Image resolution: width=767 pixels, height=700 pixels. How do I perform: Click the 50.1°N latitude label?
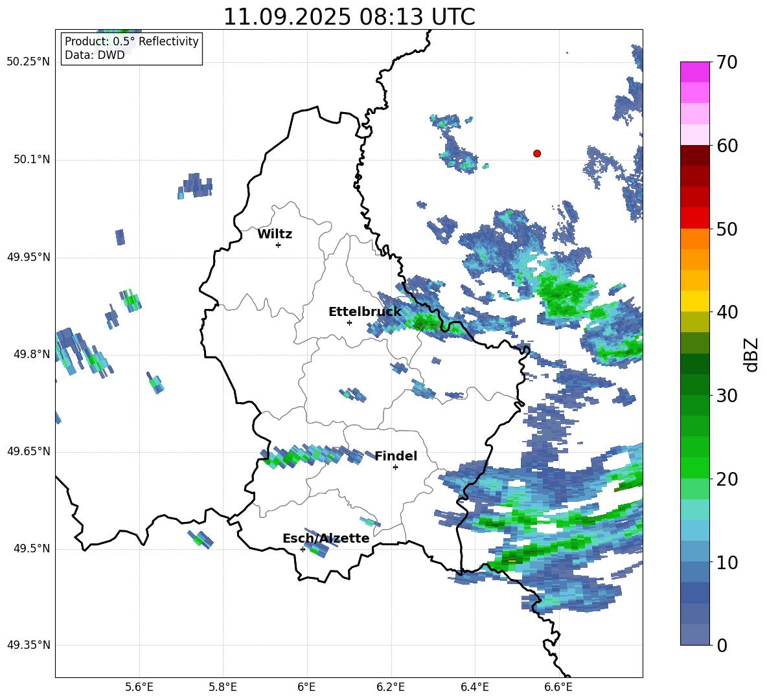pos(31,159)
